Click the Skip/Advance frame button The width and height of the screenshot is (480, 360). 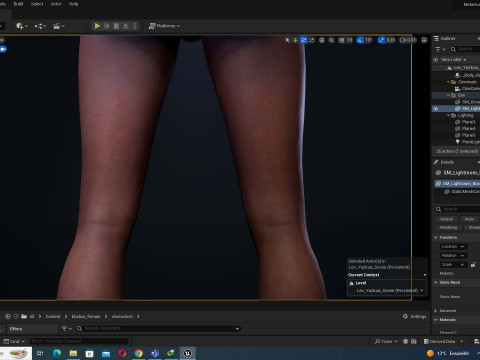107,26
